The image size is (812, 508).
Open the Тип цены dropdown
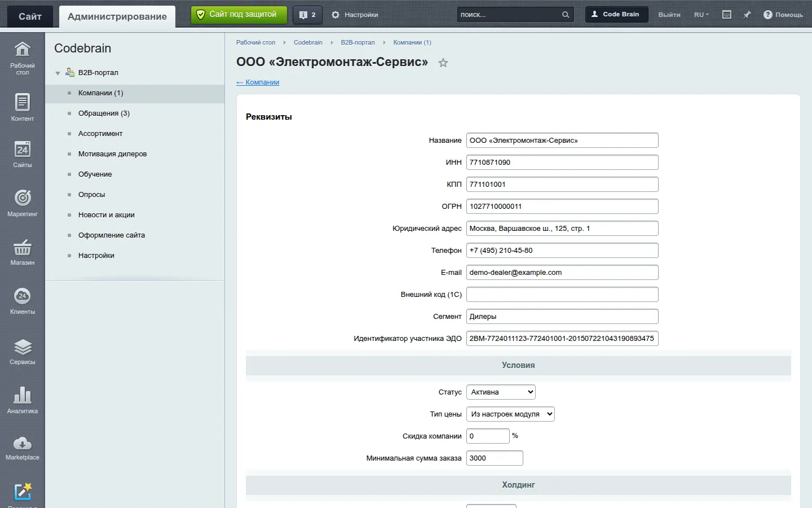click(510, 414)
